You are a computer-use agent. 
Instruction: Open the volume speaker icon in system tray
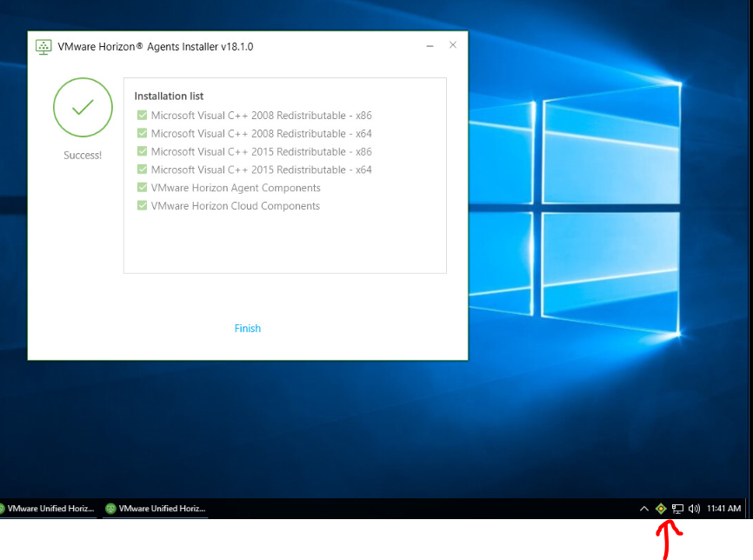(693, 509)
